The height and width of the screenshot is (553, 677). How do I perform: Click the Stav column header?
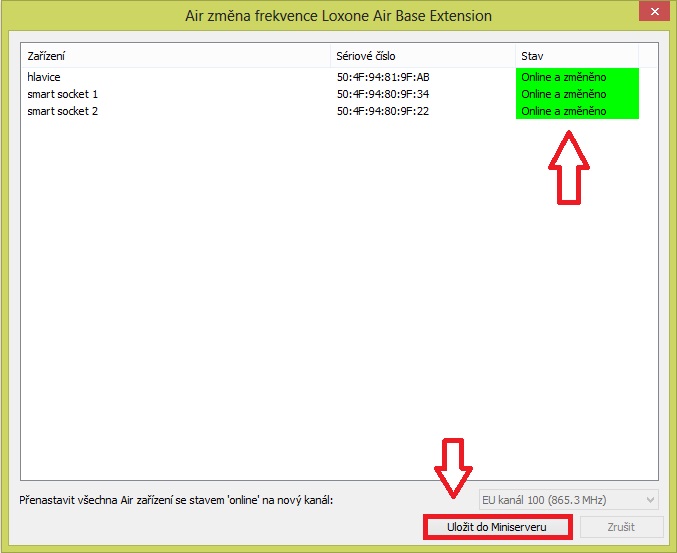(x=575, y=56)
